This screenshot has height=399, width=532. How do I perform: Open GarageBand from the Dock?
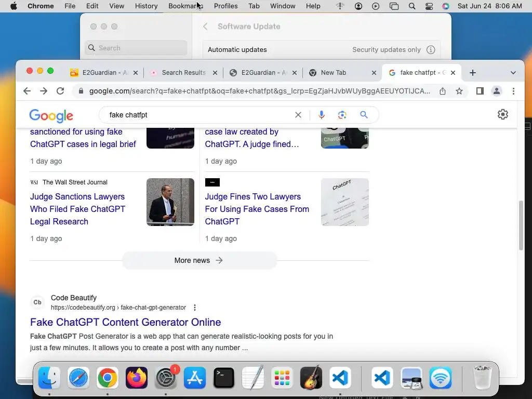tap(311, 378)
